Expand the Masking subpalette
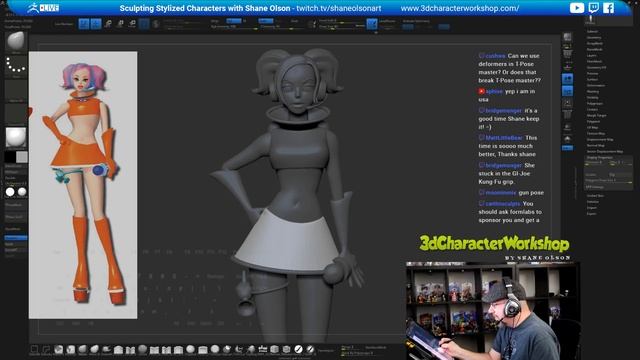 click(593, 91)
